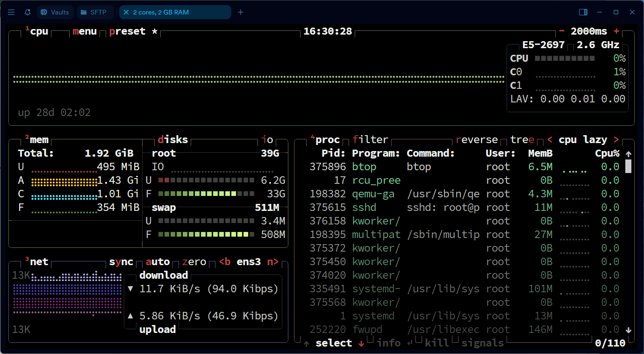Screen dimensions: 644x354
Task: Switch to the SFTP tab
Action: click(95, 12)
